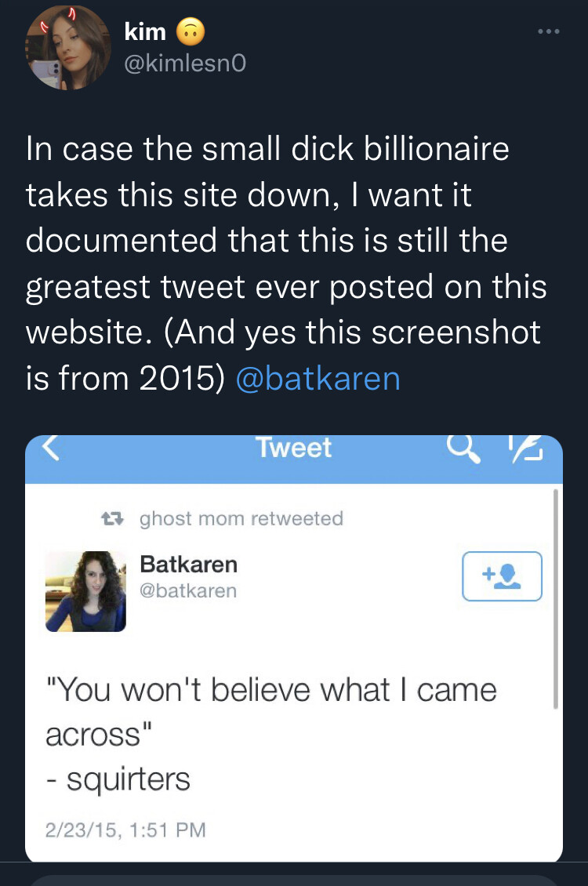Tap the Batkaren name in screenshot

click(189, 564)
